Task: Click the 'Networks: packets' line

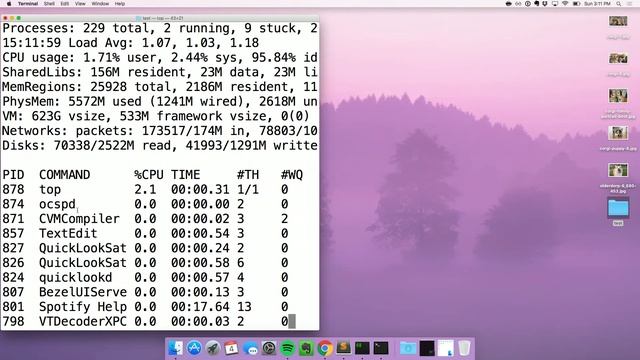Action: [x=160, y=131]
